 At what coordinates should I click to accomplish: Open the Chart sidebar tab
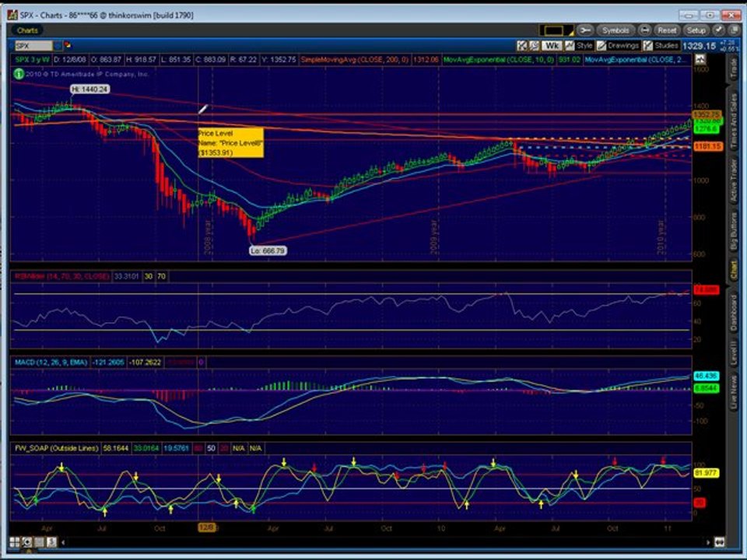click(734, 270)
